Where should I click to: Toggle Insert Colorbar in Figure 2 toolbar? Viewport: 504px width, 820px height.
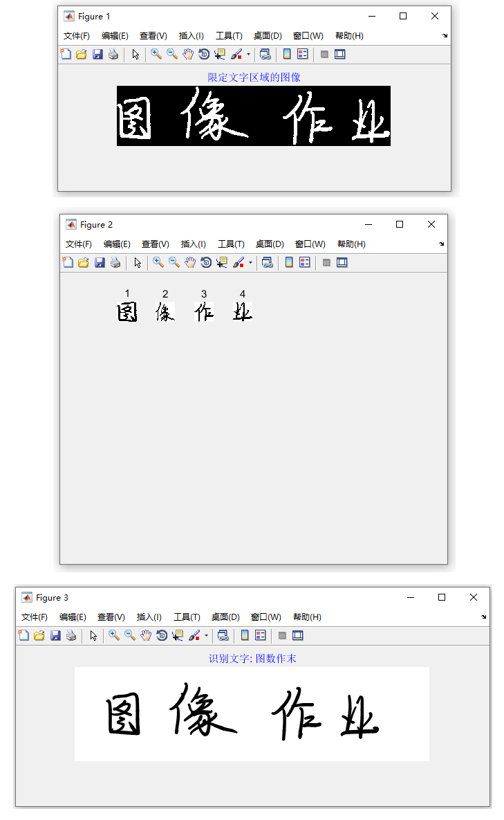[x=289, y=262]
